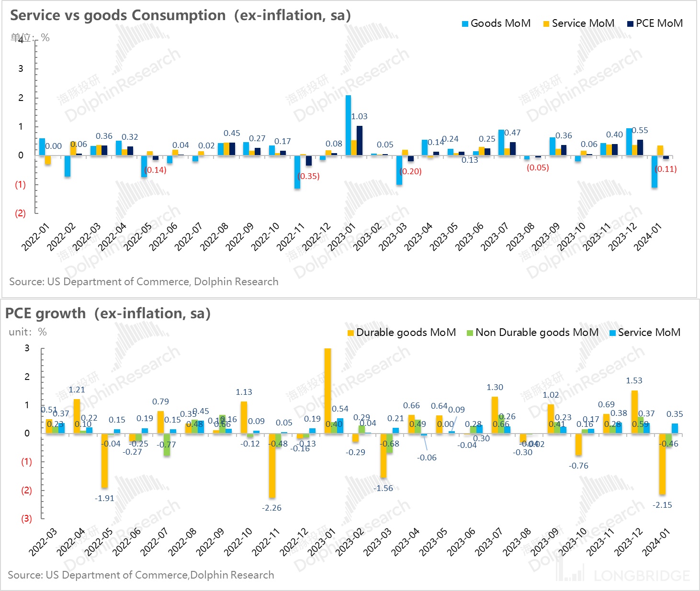This screenshot has height=591, width=700.
Task: Click the tallest orange Durable goods bar in the bottom chart
Action: click(x=327, y=390)
